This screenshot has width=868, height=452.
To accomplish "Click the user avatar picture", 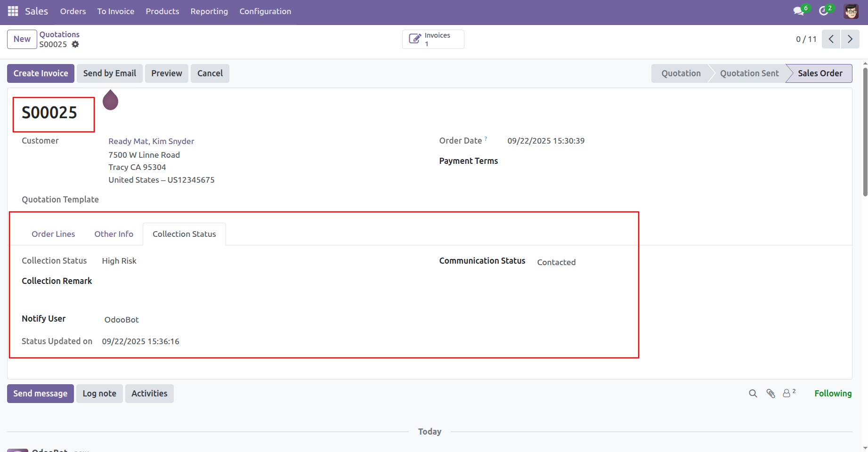I will [x=851, y=11].
